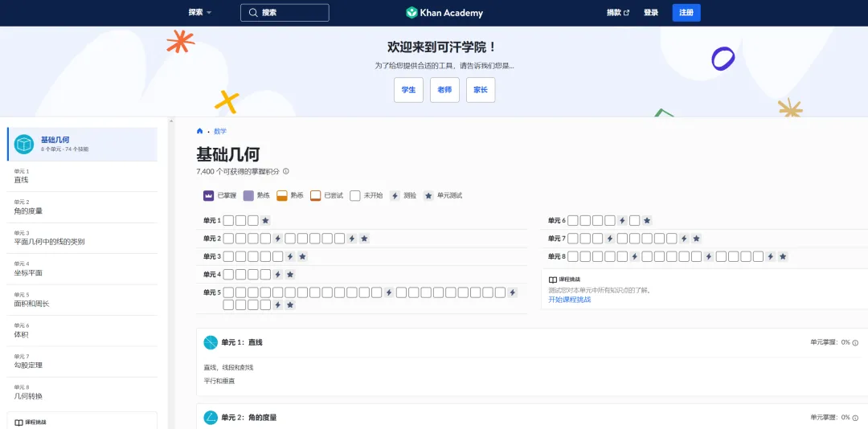The width and height of the screenshot is (868, 429).
Task: Click the 单元 2：角的度量 round unit icon
Action: click(211, 418)
